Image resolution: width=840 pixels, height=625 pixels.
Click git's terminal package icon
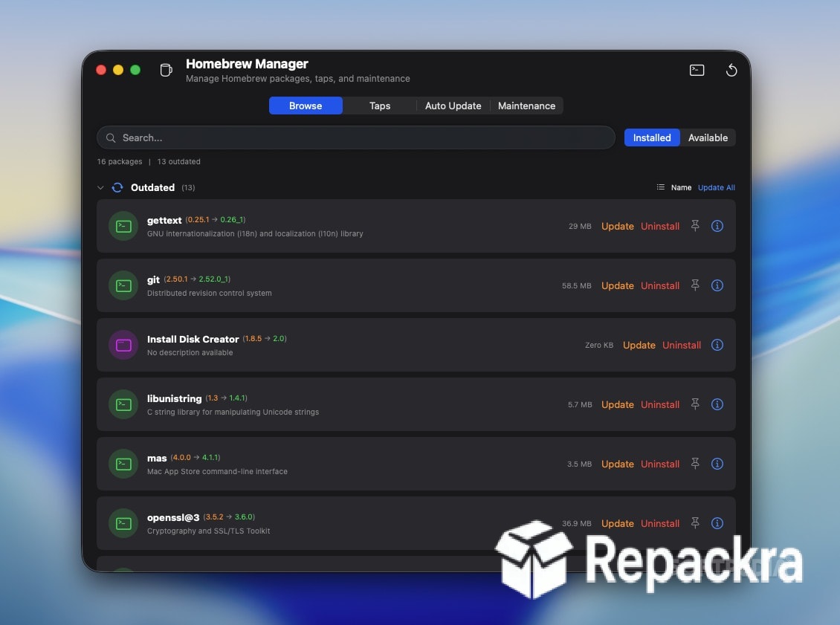tap(123, 285)
